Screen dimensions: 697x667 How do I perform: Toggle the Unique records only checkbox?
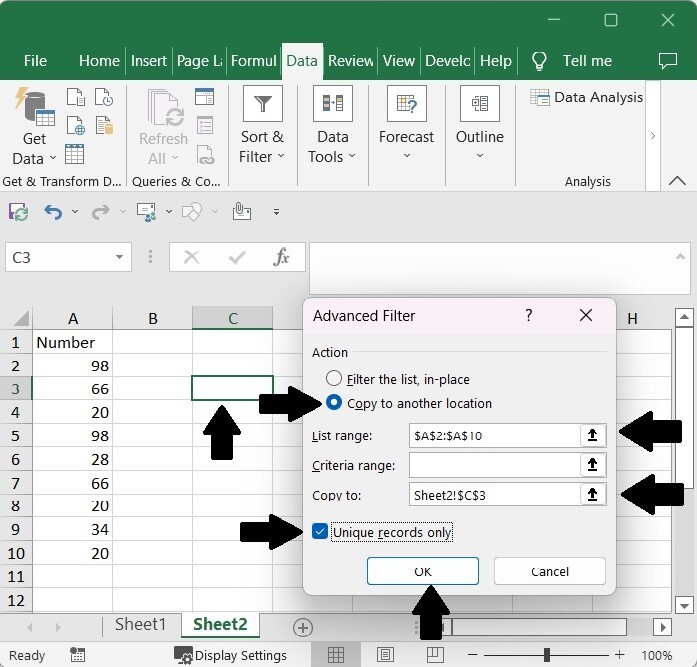pos(320,532)
